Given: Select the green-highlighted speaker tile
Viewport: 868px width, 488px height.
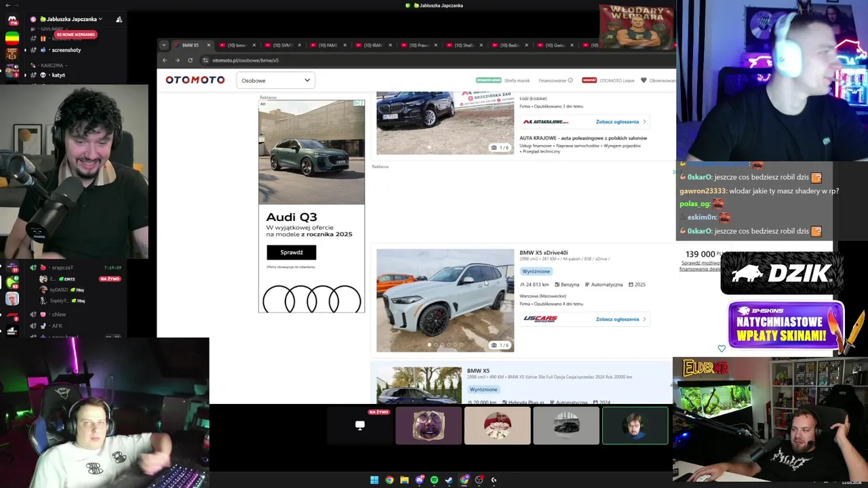Looking at the screenshot, I should pos(635,425).
